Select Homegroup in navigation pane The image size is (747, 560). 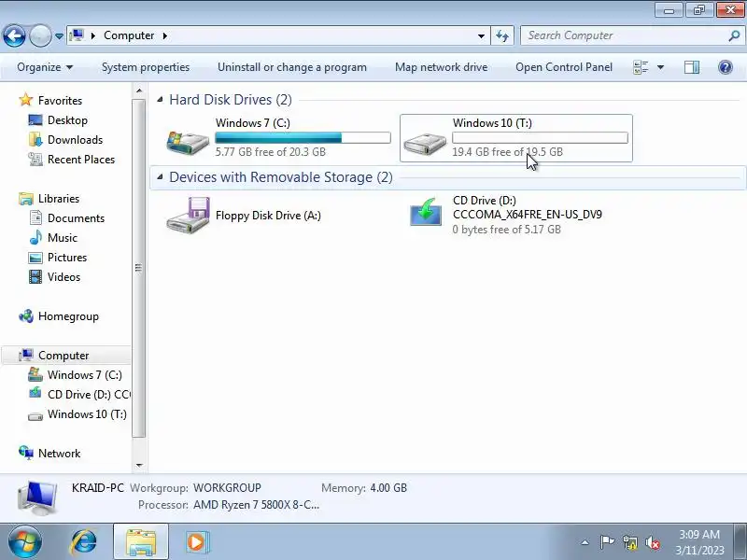[68, 316]
